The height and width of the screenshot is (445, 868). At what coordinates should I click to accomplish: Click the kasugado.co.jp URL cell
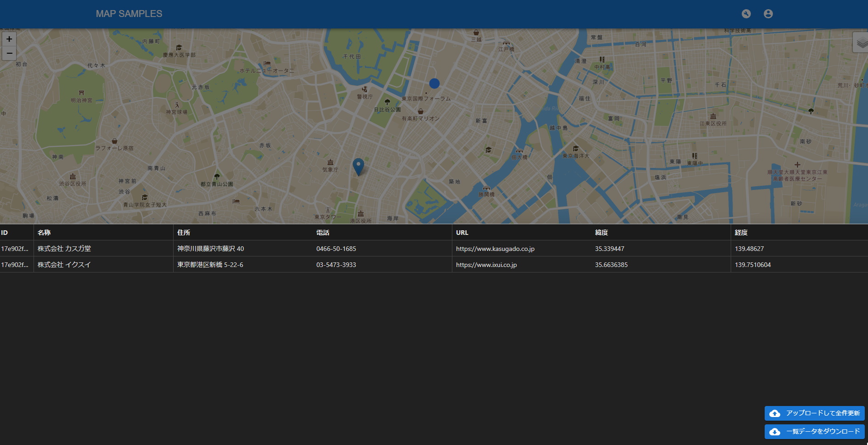(x=495, y=249)
